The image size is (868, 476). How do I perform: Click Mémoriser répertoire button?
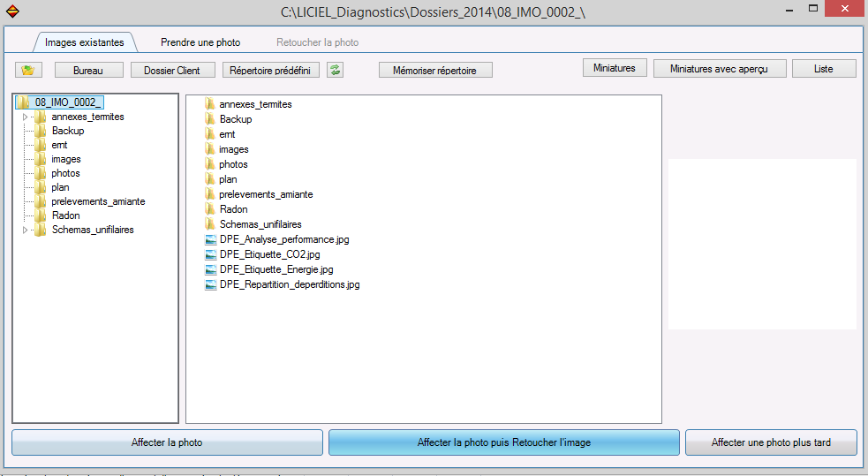pyautogui.click(x=435, y=71)
